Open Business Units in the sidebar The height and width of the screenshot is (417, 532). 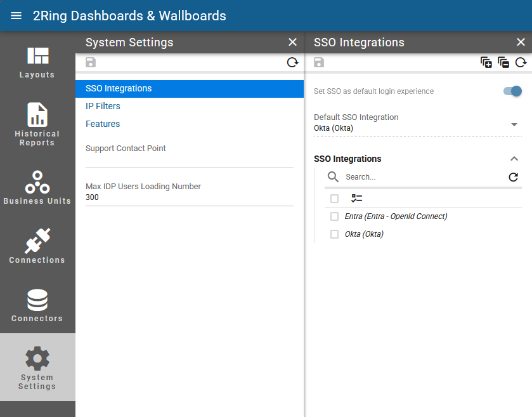click(x=37, y=188)
